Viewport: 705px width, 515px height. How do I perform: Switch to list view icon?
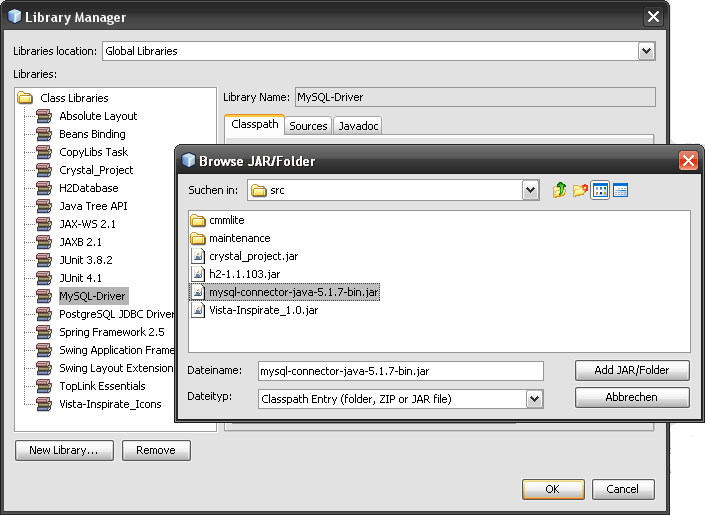click(x=600, y=190)
